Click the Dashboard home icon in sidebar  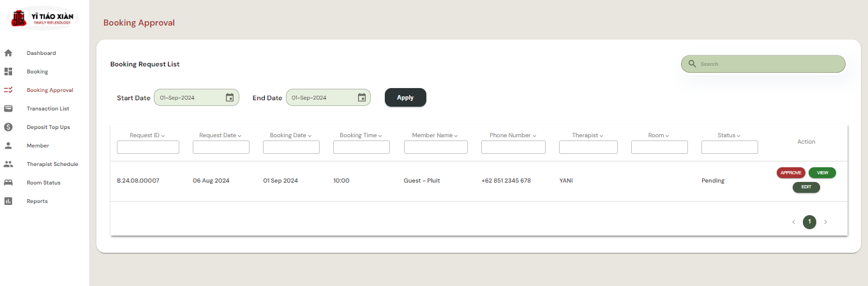coord(8,53)
